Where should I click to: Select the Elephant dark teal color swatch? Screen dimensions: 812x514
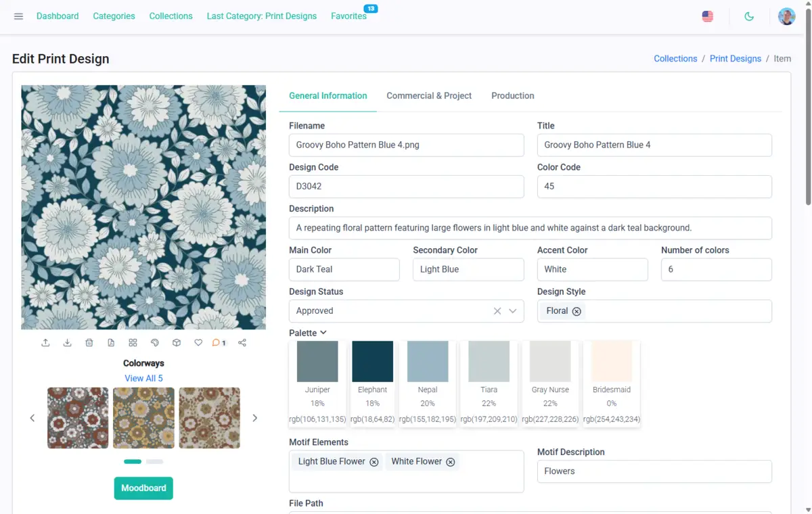[x=372, y=362]
